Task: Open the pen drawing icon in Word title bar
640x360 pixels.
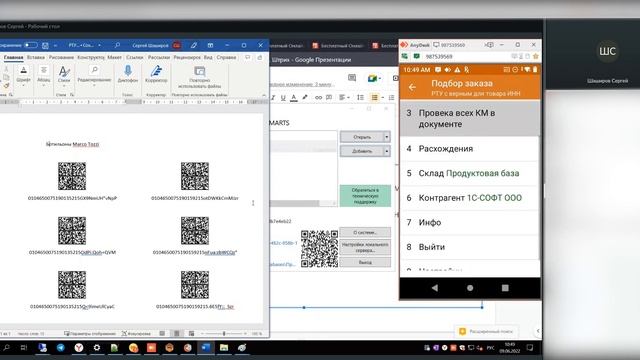Action: click(x=194, y=45)
